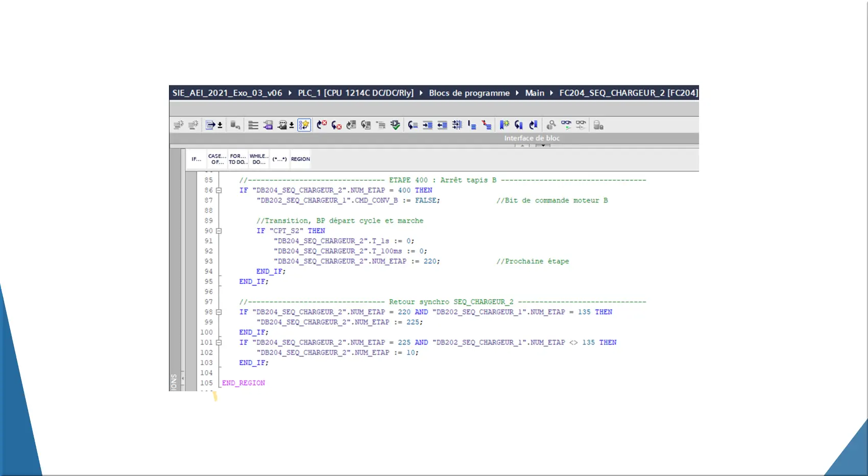This screenshot has width=868, height=476.
Task: Click line number 96 in the gutter
Action: 208,292
